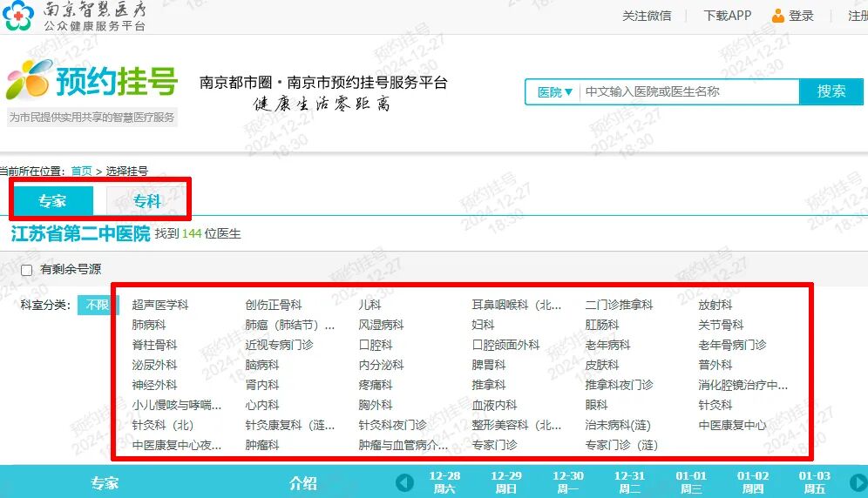Go to 首页 breadcrumb link

point(81,171)
